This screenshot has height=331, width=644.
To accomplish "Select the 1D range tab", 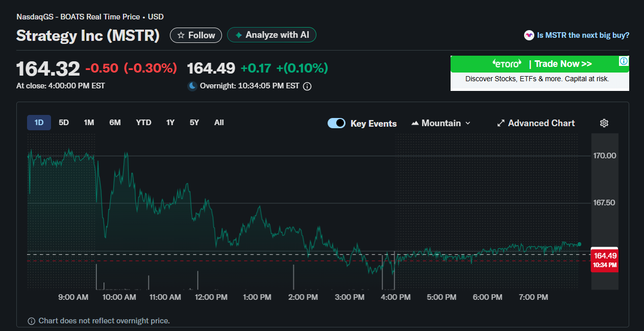I will [39, 123].
